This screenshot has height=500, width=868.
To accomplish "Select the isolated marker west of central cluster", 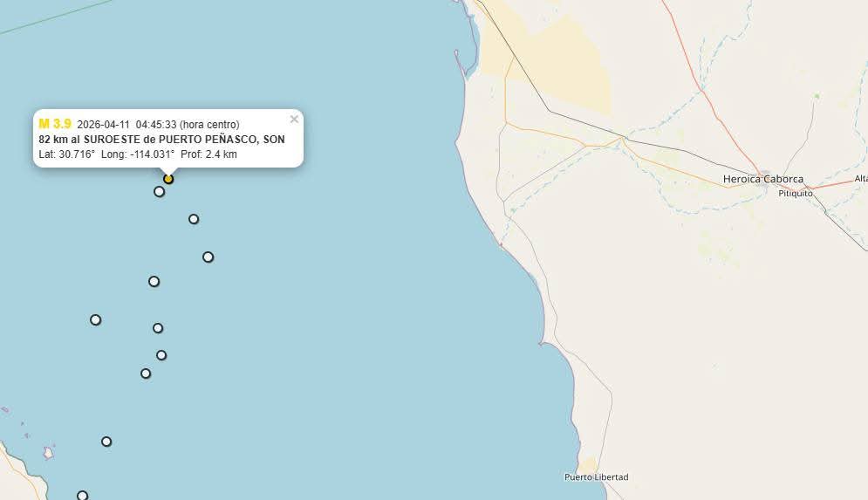I will [95, 319].
